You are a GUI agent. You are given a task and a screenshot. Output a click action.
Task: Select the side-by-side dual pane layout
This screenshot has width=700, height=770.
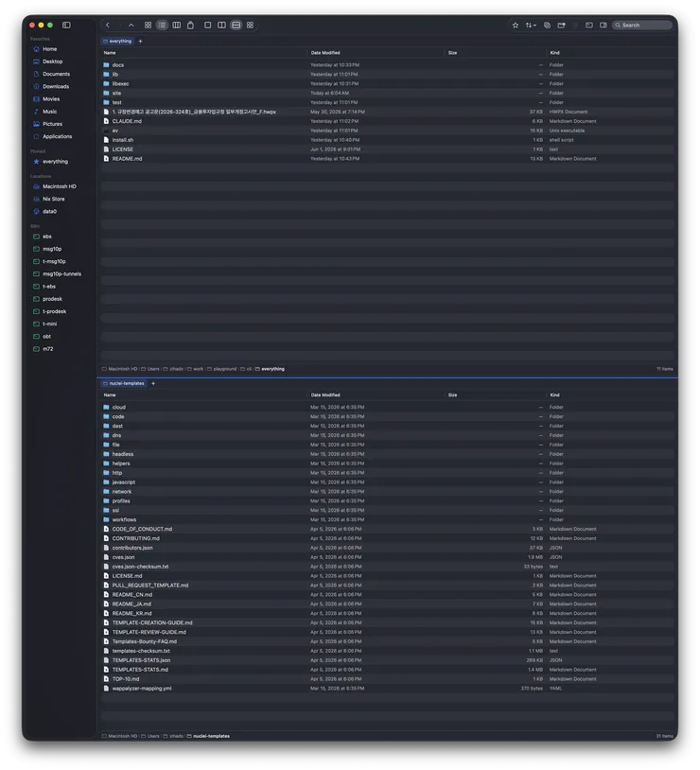coord(222,25)
